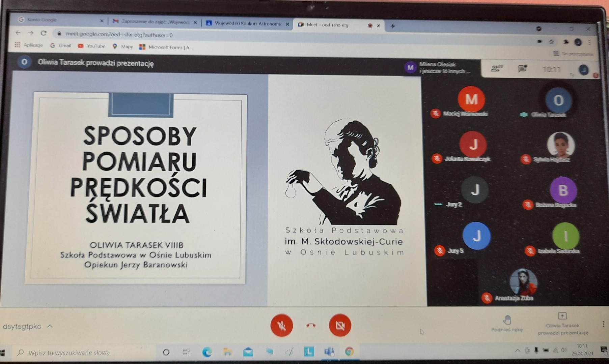Reload the current page
Viewport: 609px width, 364px height.
pos(44,33)
